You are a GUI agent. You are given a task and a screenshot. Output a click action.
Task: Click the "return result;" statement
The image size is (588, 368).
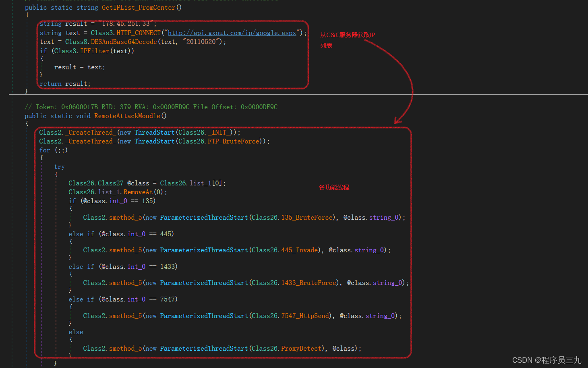click(x=65, y=84)
